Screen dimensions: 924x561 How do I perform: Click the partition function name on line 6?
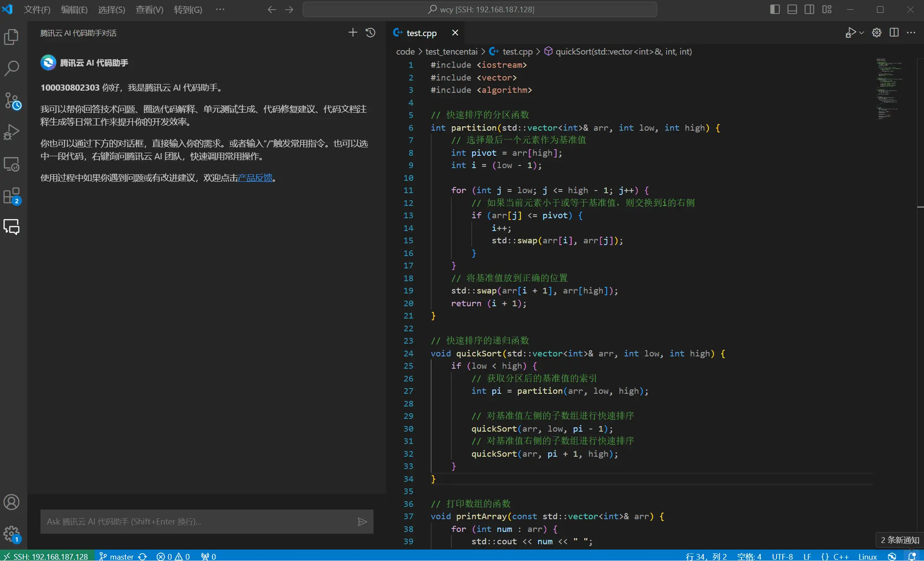[x=473, y=128]
